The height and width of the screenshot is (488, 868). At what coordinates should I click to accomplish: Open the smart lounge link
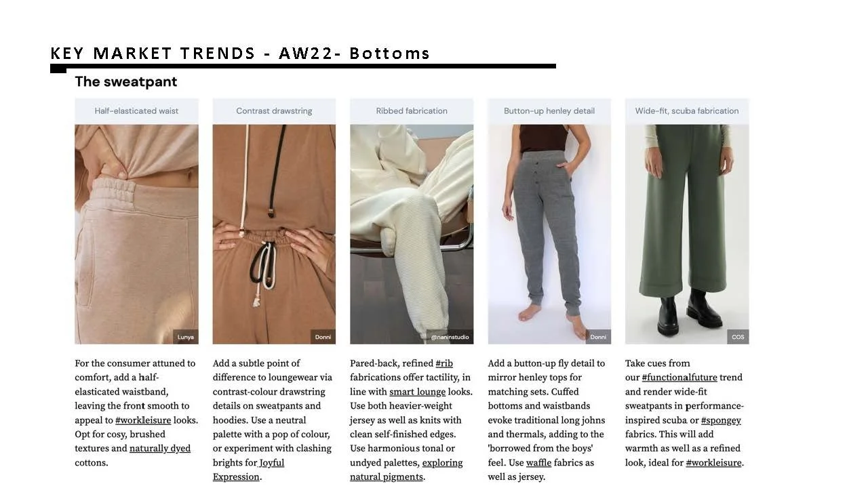coord(417,392)
